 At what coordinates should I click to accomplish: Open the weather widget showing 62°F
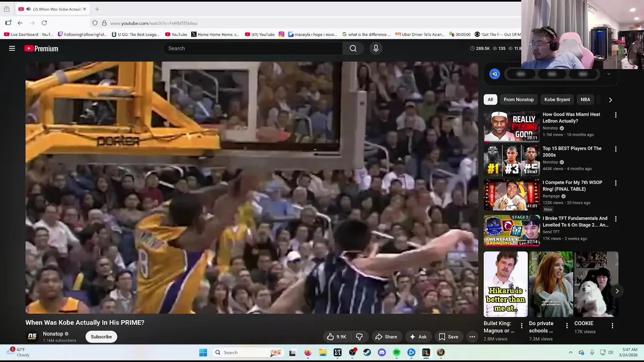[x=18, y=352]
